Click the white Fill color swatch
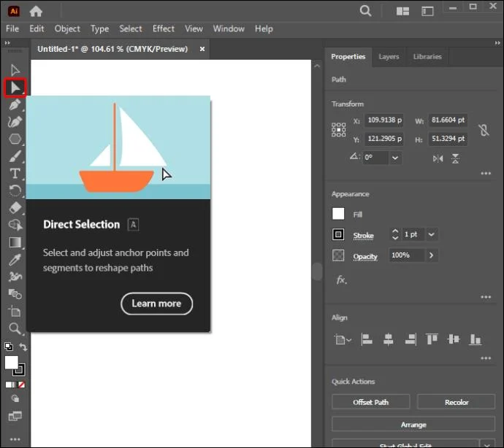The image size is (504, 448). tap(338, 214)
